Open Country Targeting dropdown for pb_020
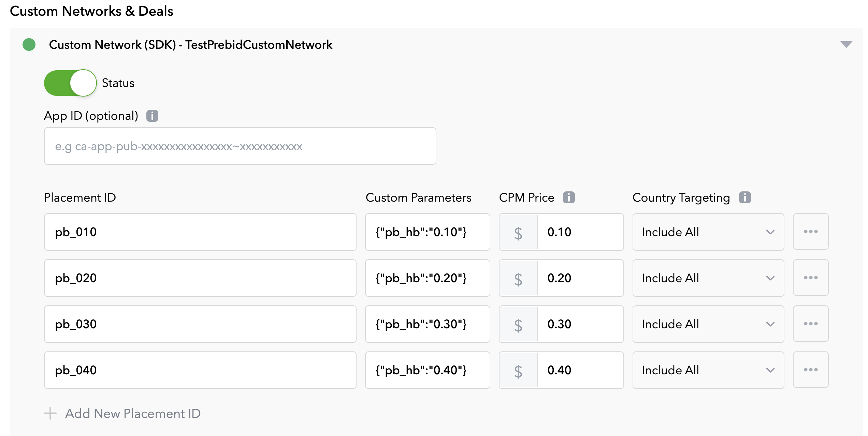 (708, 278)
